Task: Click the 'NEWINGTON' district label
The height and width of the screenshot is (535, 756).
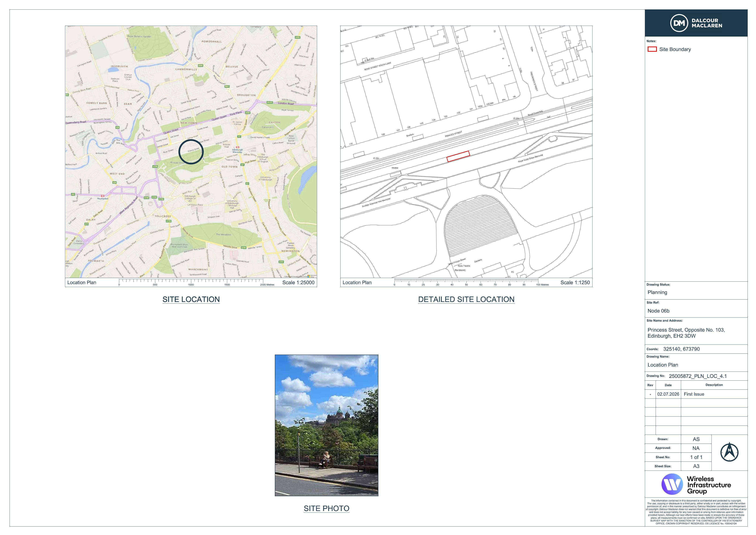Action: pos(290,251)
